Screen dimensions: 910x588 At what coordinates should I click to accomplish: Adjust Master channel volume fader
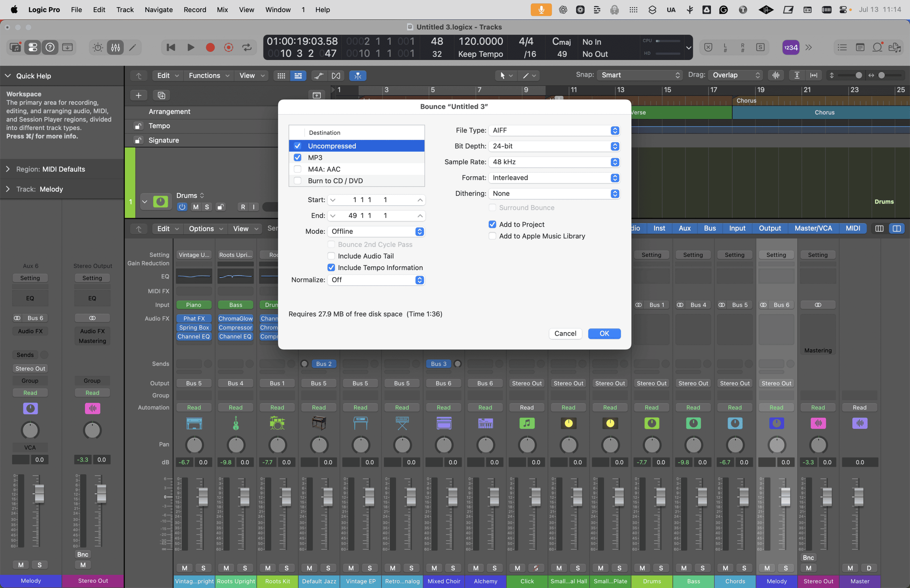pos(858,496)
